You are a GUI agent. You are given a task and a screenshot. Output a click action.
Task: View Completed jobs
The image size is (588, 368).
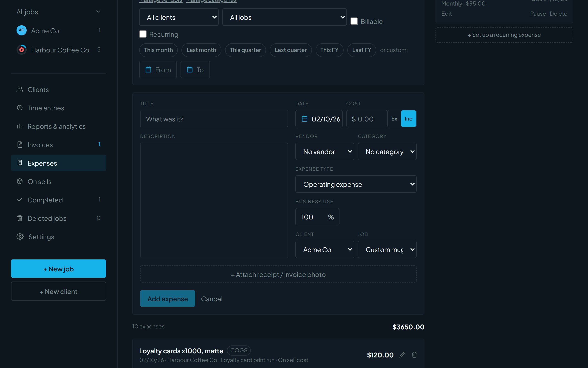(59, 200)
